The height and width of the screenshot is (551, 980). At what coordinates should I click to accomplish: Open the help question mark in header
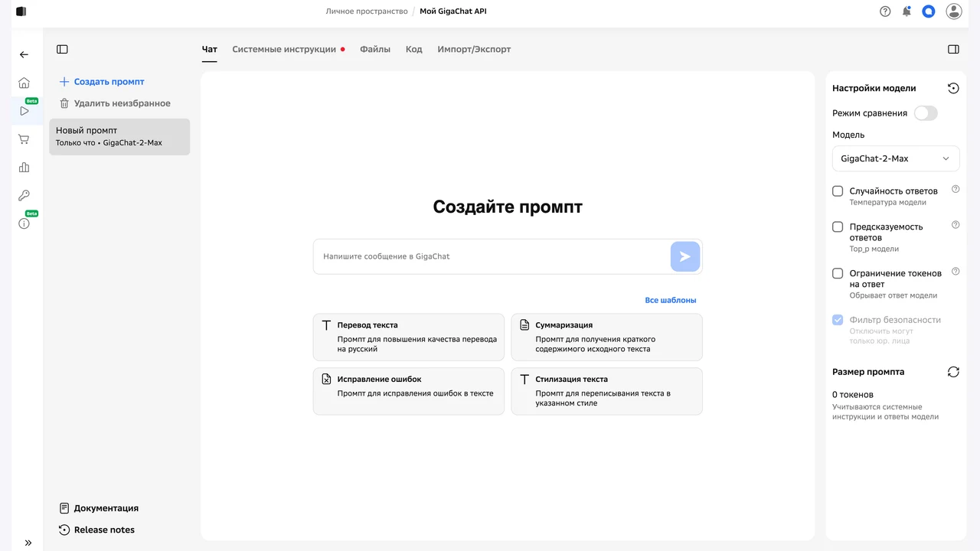pyautogui.click(x=885, y=11)
